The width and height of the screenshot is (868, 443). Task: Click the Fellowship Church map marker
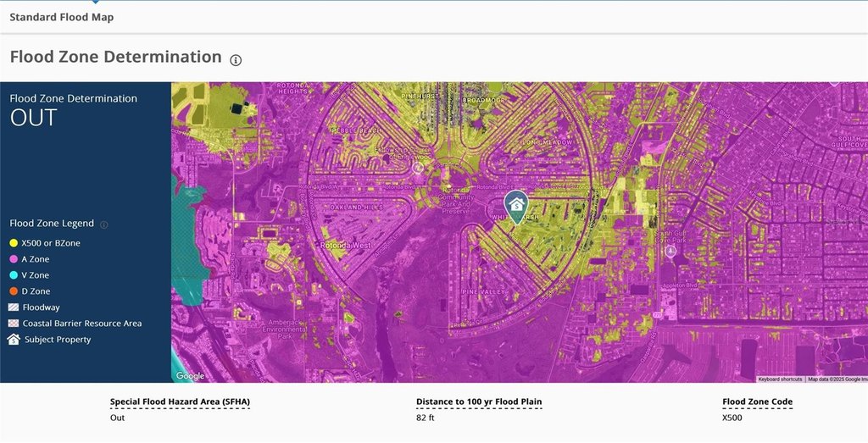[x=418, y=167]
